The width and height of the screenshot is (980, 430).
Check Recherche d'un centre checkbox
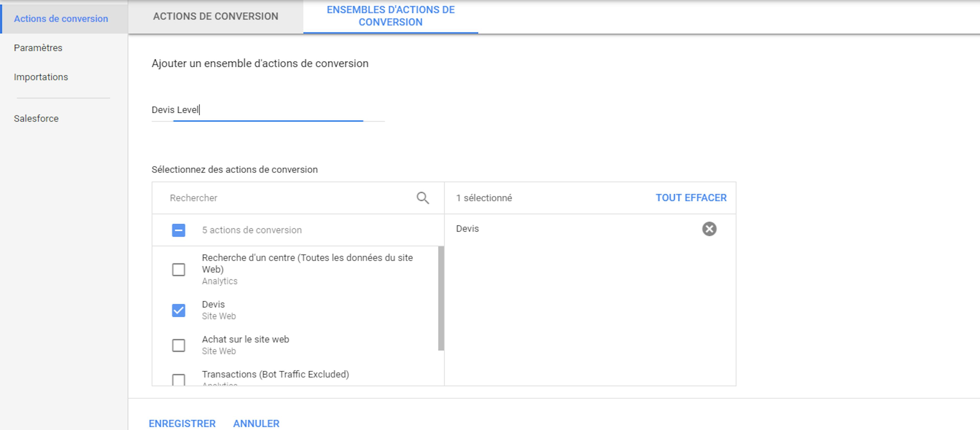[x=178, y=270]
